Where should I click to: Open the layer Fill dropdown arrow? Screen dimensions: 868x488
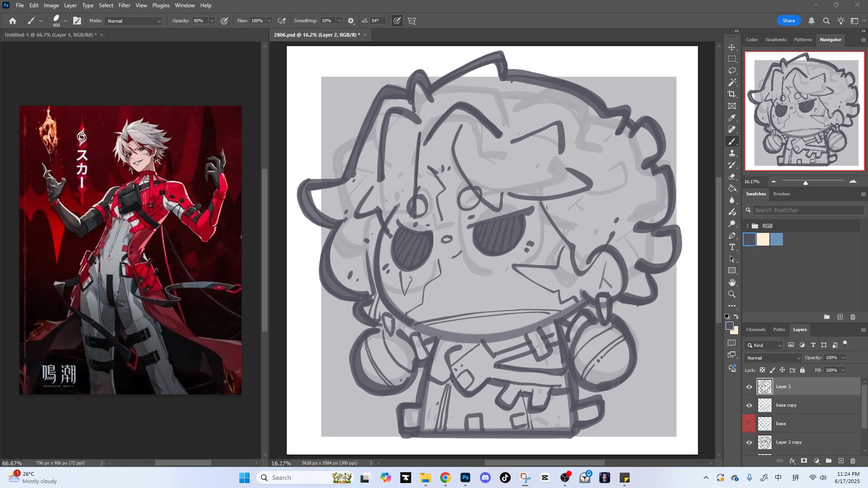(843, 370)
